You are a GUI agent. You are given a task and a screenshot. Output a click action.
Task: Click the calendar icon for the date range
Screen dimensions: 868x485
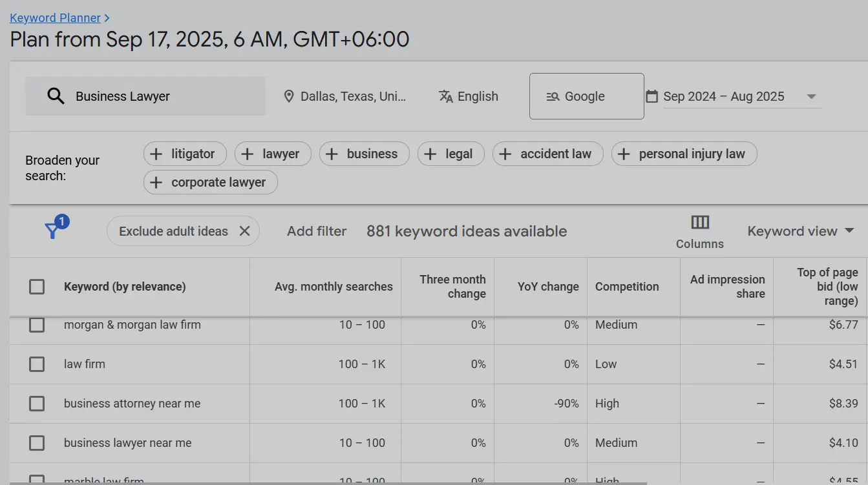[x=651, y=96]
